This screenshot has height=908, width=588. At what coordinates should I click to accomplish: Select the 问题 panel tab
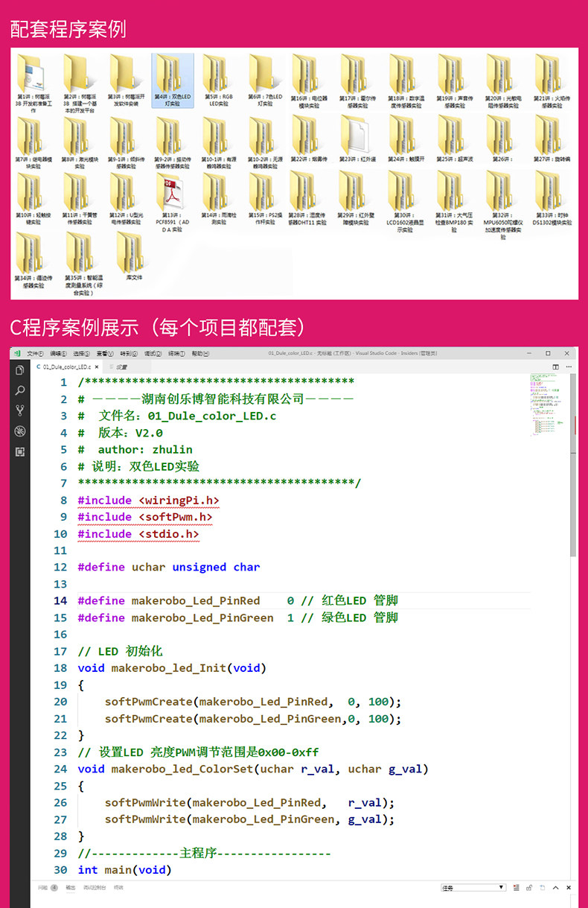43,887
